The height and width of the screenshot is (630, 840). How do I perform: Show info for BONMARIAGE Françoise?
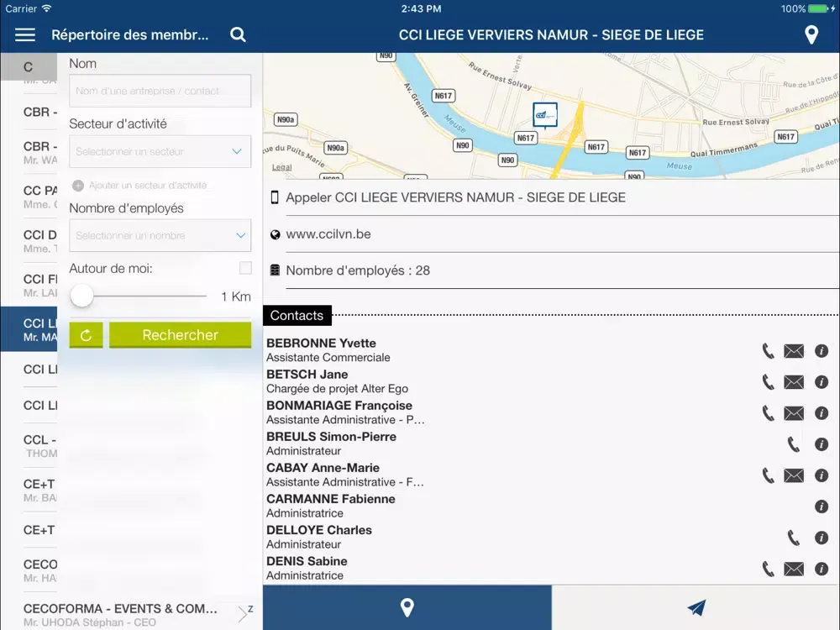tap(822, 413)
